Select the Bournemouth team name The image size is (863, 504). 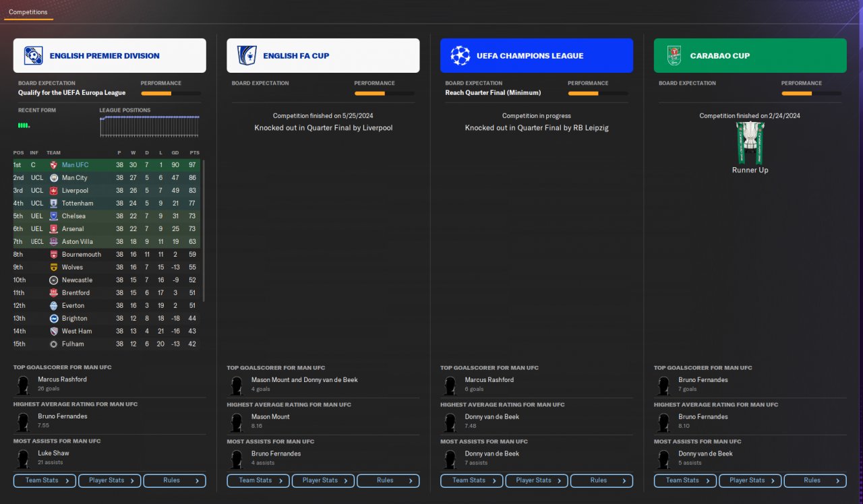coord(82,255)
